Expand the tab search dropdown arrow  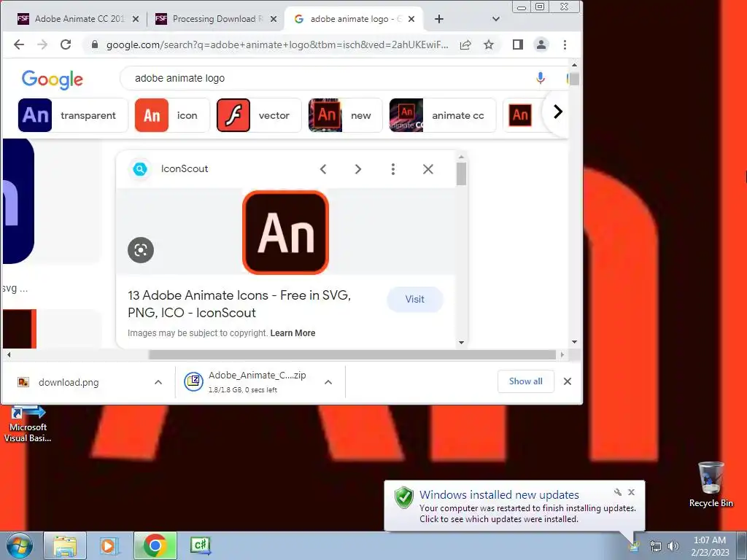(x=496, y=19)
